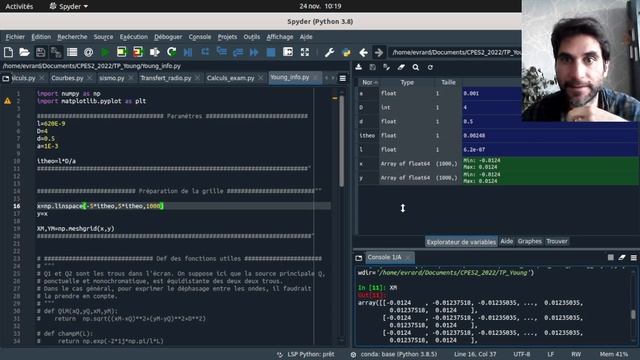Create a new file with the toolbar icon
This screenshot has height=360, width=640.
tap(8, 52)
